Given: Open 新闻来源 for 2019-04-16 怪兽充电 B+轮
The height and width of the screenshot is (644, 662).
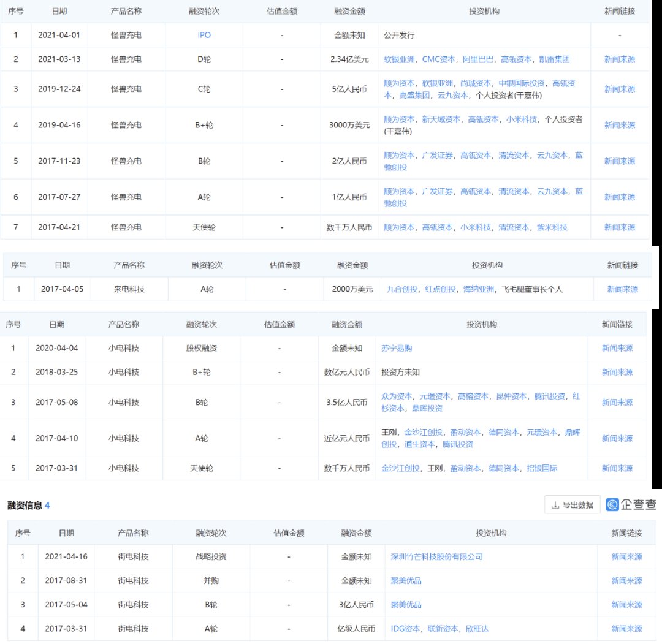Looking at the screenshot, I should pyautogui.click(x=619, y=125).
